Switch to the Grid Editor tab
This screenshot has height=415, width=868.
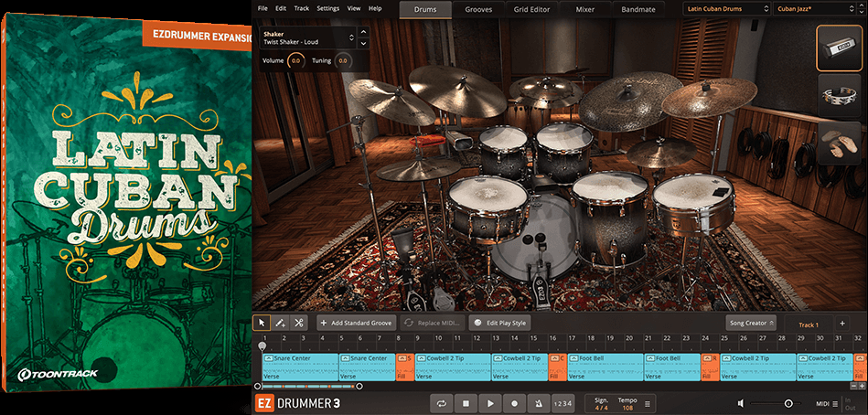point(532,9)
